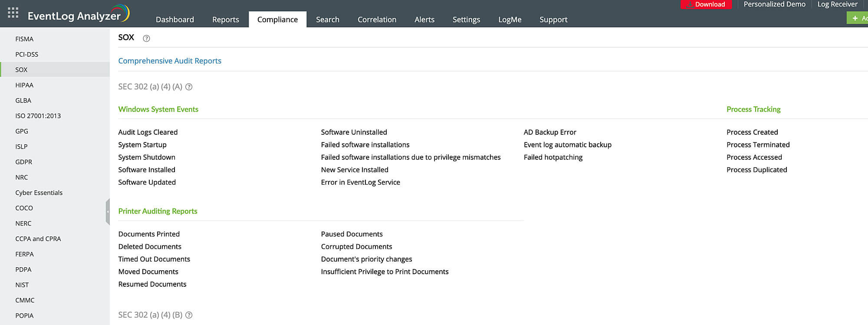The width and height of the screenshot is (868, 325).
Task: View the Process Terminated report
Action: click(x=758, y=145)
